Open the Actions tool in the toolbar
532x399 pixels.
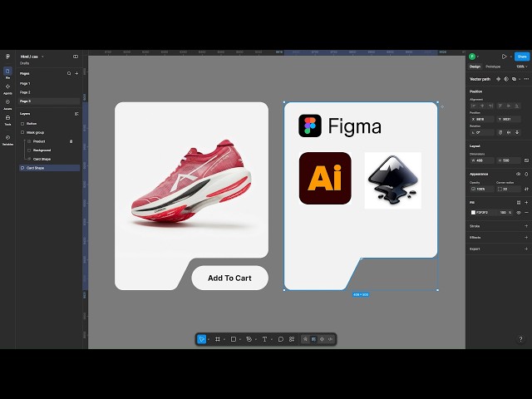click(292, 339)
